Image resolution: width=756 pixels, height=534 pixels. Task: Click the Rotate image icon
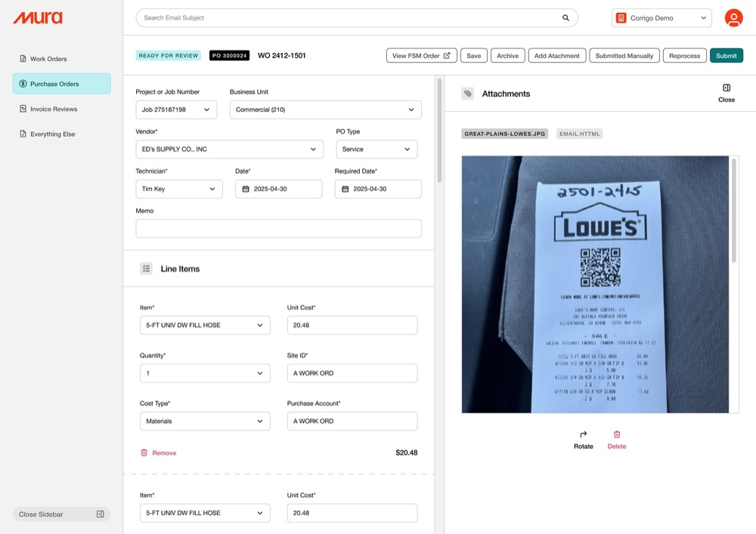point(583,435)
